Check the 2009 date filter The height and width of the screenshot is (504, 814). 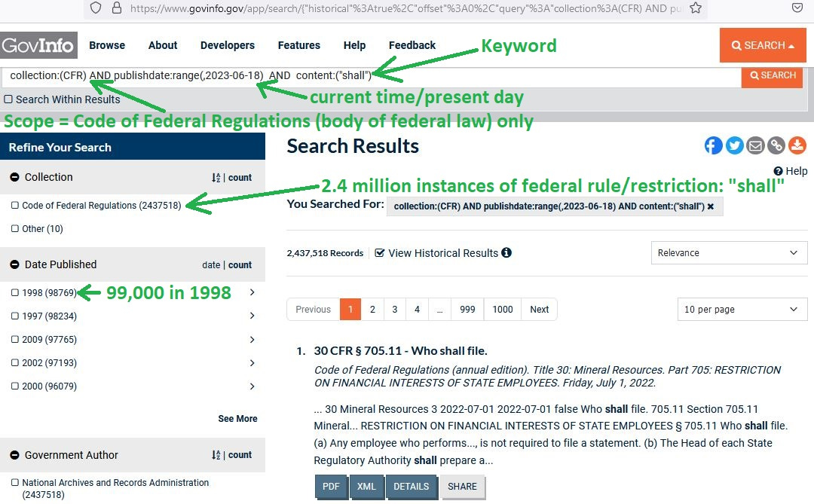pyautogui.click(x=15, y=340)
